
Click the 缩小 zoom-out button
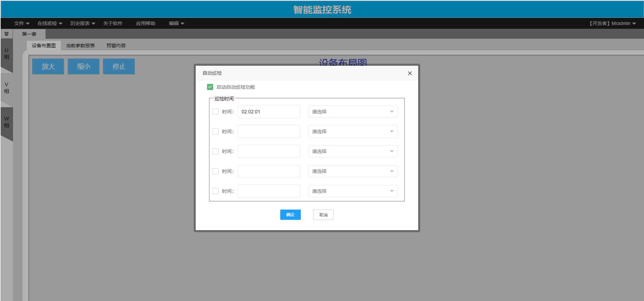pyautogui.click(x=83, y=66)
